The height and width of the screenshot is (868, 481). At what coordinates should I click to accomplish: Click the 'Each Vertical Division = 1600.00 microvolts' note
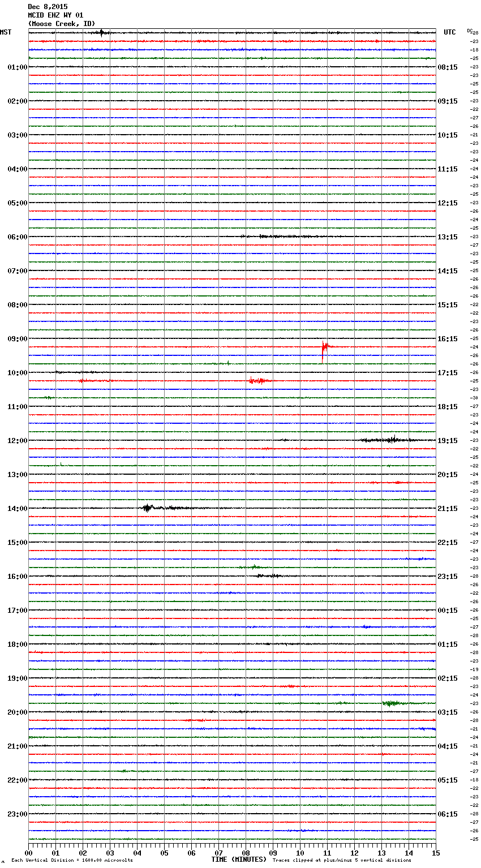point(72,860)
